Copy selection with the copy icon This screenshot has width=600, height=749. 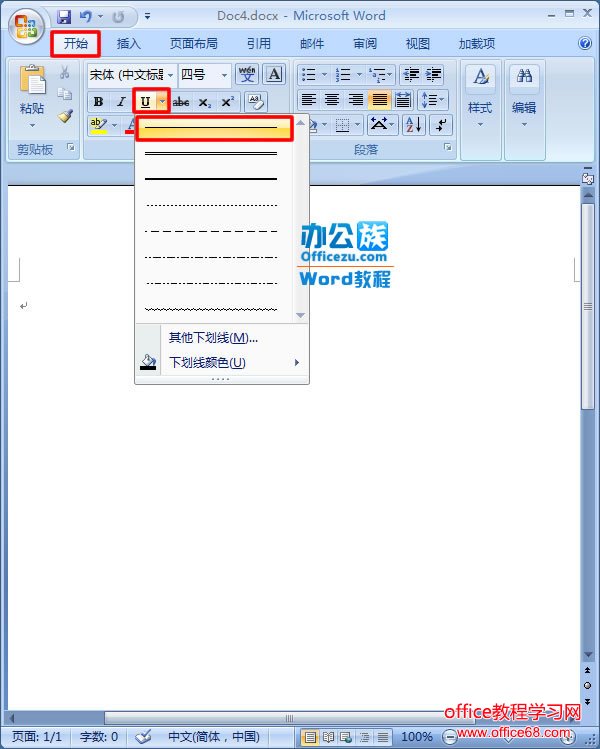[64, 94]
